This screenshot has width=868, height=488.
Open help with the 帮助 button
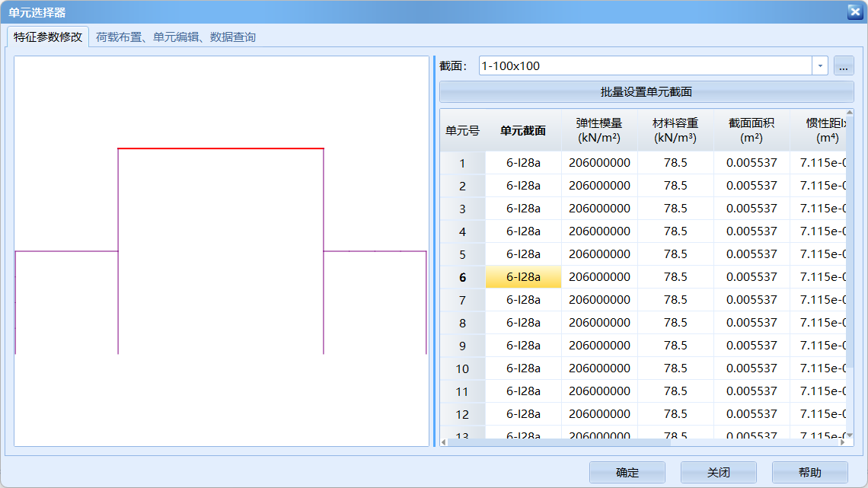click(x=809, y=473)
